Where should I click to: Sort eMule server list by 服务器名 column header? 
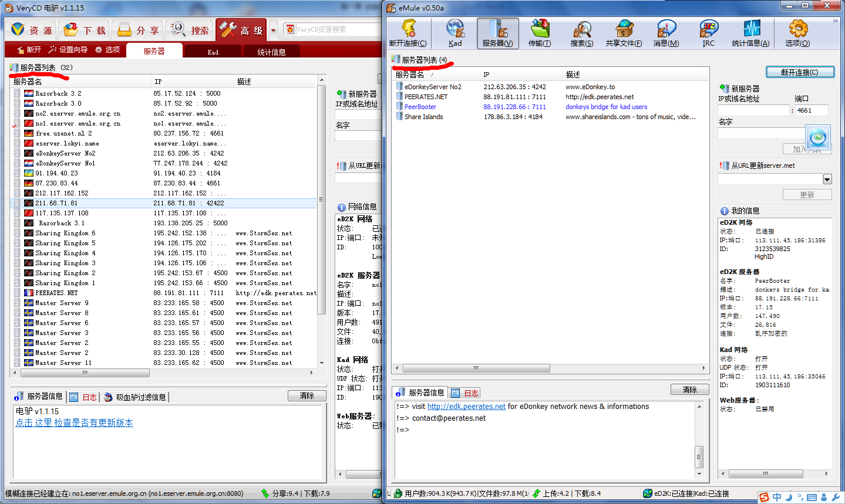[436, 75]
